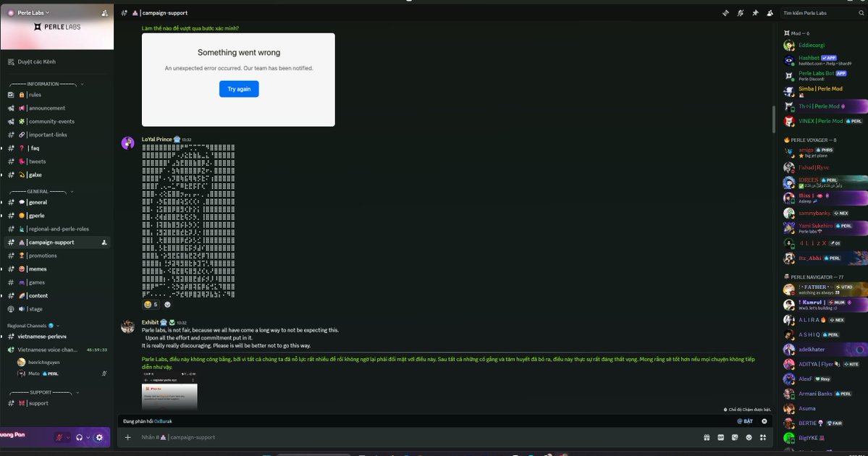Viewport: 868px width, 456px height.
Task: Join Vietnamese voice channel
Action: (x=57, y=350)
